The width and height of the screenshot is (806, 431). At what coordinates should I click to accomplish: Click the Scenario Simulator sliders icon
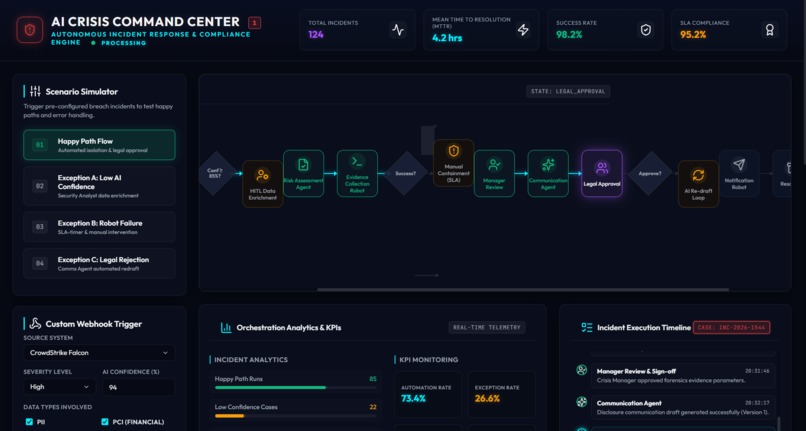click(35, 92)
